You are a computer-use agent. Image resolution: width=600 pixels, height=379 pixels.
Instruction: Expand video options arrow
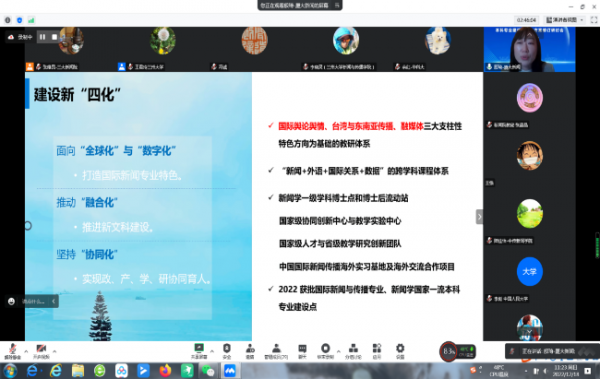coord(54,351)
